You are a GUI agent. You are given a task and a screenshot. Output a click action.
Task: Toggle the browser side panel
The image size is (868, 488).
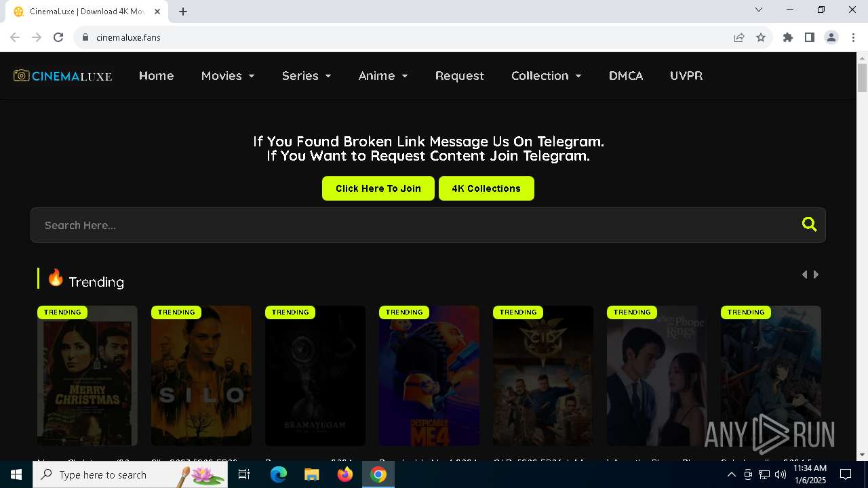click(x=810, y=37)
